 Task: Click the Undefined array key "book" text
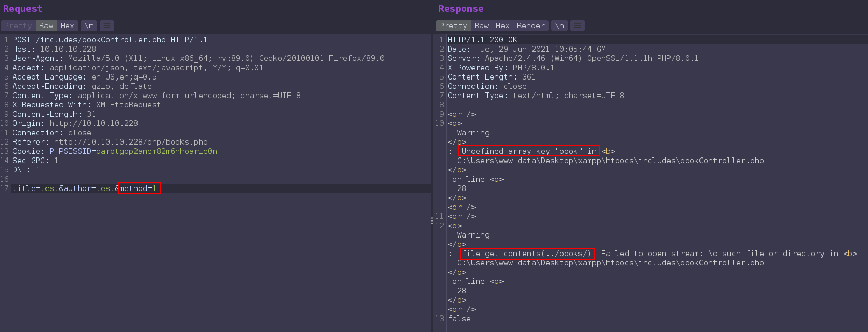pyautogui.click(x=528, y=151)
